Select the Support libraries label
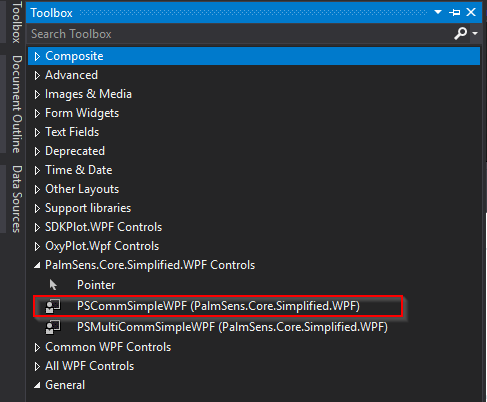 [88, 208]
